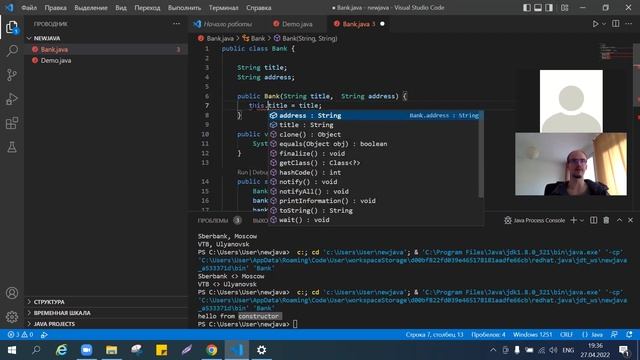The image size is (640, 360).
Task: Click the explorer panel more actions ellipsis
Action: [x=176, y=24]
